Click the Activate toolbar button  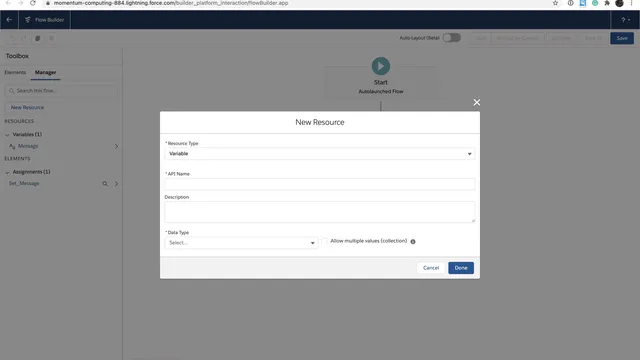click(561, 38)
